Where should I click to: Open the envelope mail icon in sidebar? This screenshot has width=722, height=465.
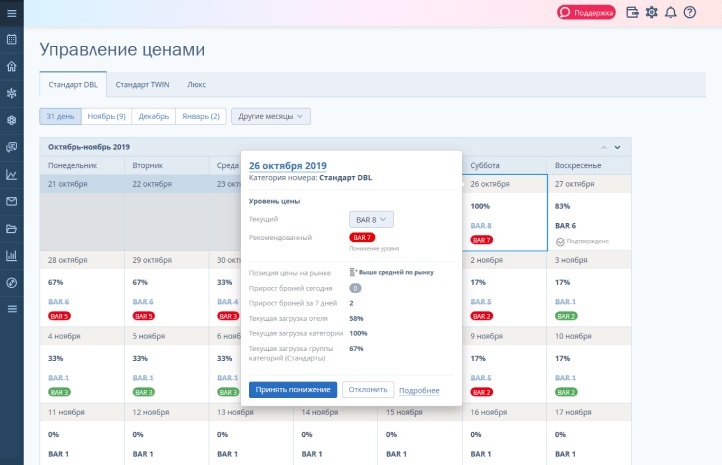(12, 202)
